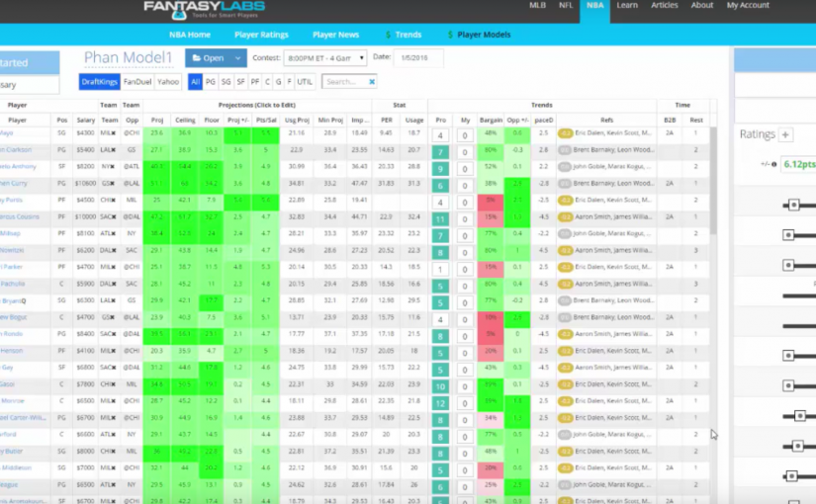Click into the Date field
The height and width of the screenshot is (504, 816).
(418, 57)
